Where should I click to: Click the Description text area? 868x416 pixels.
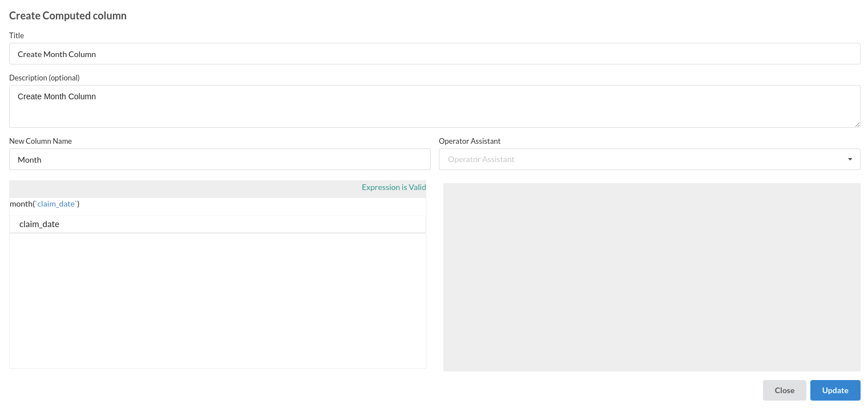pyautogui.click(x=434, y=106)
